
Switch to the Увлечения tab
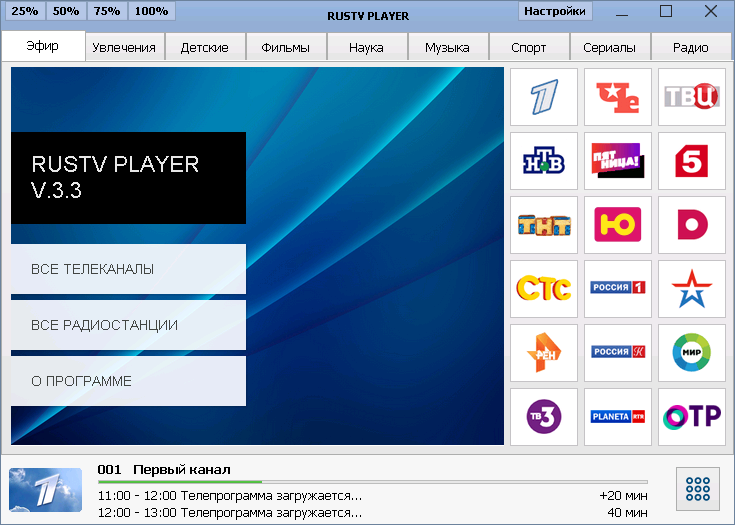pyautogui.click(x=124, y=47)
